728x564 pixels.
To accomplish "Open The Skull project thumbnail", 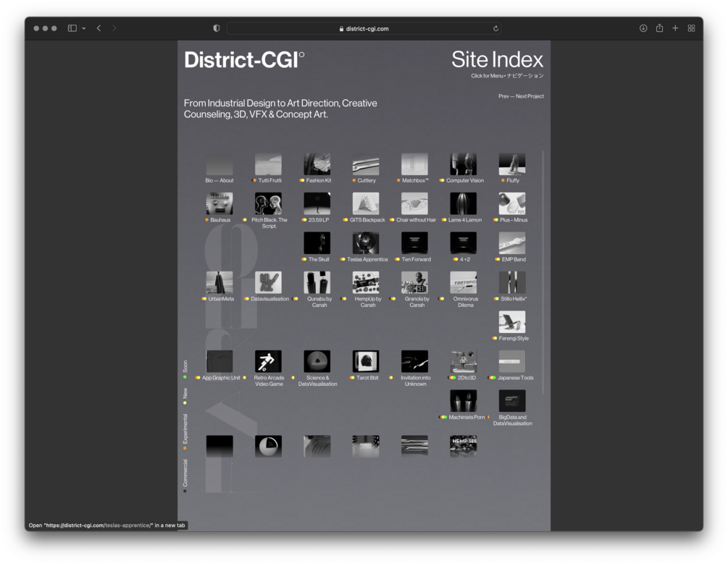I will click(317, 243).
